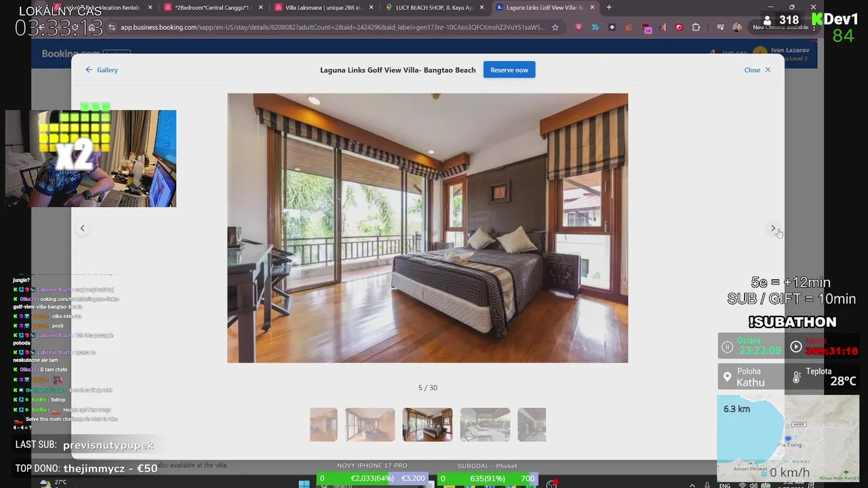Select the terrace thumbnail right of current
The height and width of the screenshot is (488, 868).
pos(485,424)
